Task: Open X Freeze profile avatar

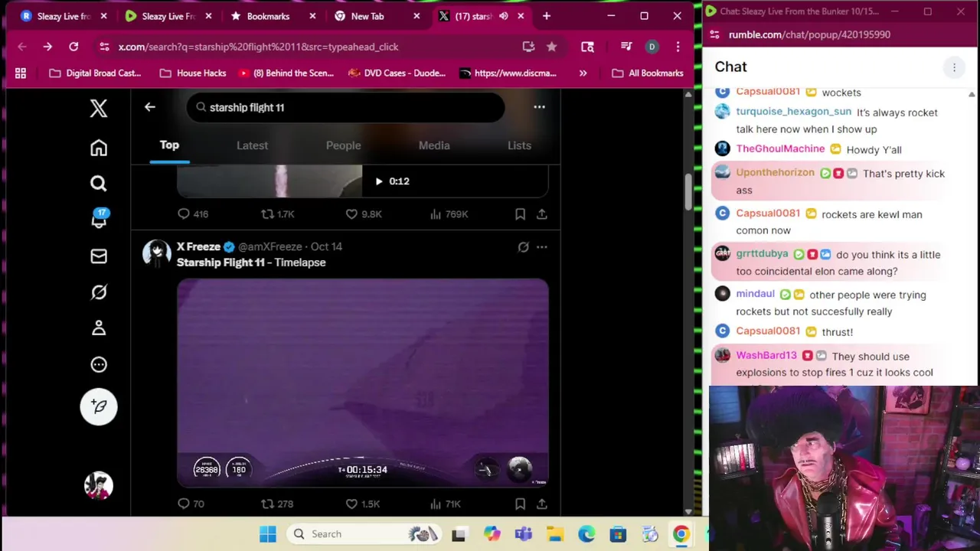Action: 157,253
